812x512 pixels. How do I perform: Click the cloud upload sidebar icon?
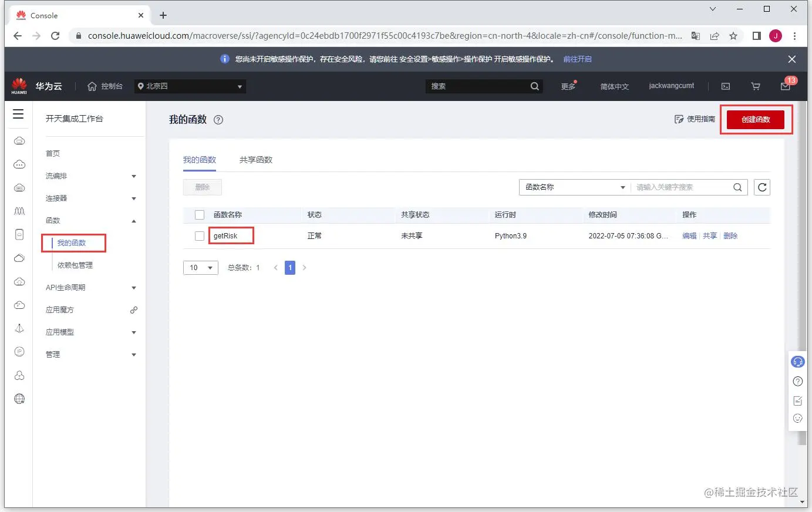(x=19, y=281)
